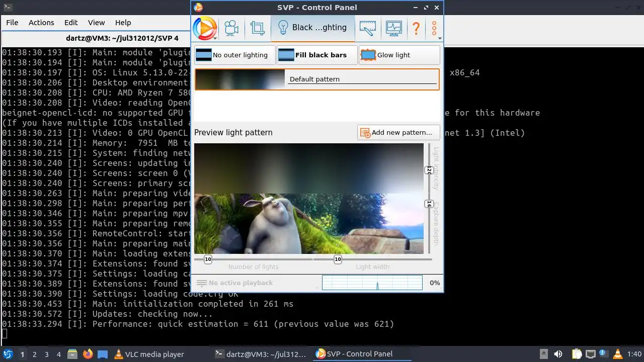Open the video profiles camera tab

pyautogui.click(x=231, y=28)
